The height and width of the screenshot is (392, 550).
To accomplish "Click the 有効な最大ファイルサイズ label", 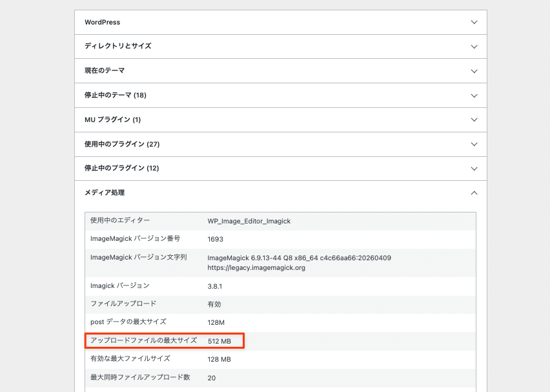I will pyautogui.click(x=130, y=358).
